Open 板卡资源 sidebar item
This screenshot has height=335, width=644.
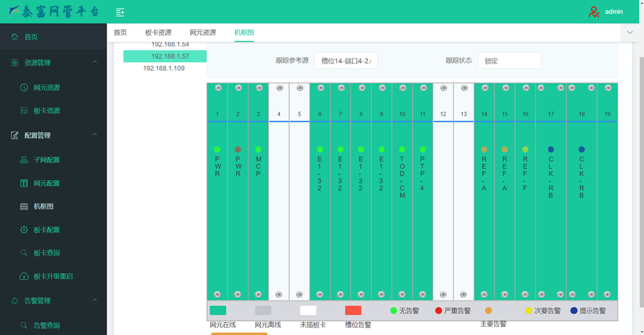pyautogui.click(x=46, y=111)
